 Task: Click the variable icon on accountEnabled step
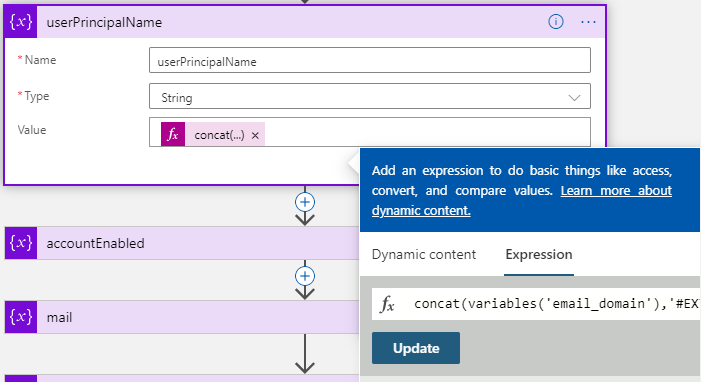[21, 243]
